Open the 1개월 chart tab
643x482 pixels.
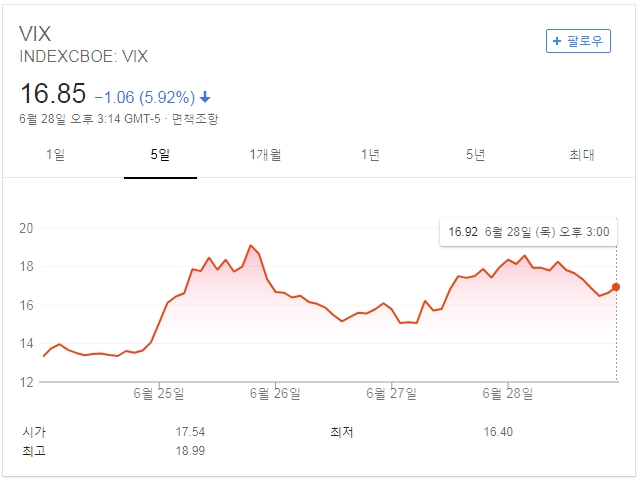266,155
